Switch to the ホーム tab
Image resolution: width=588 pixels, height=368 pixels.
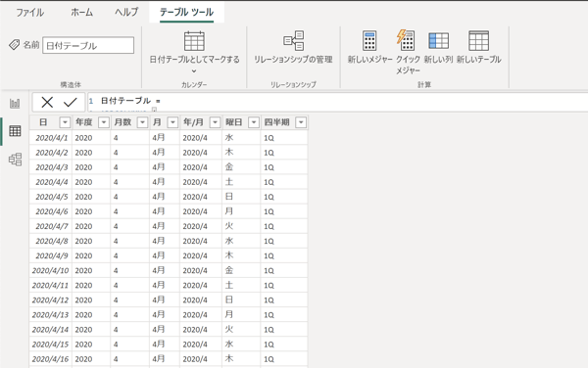pyautogui.click(x=81, y=13)
